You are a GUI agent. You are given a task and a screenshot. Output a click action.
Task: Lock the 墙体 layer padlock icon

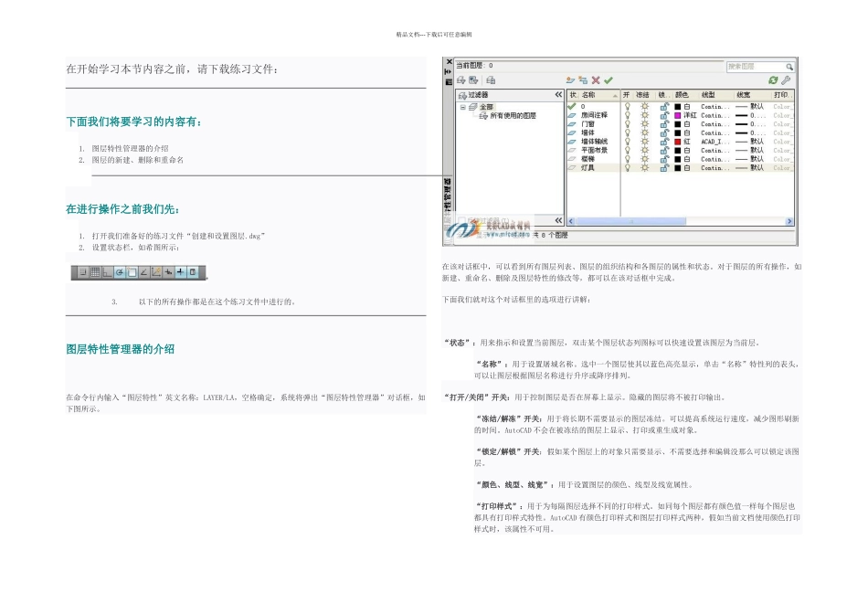pos(663,132)
